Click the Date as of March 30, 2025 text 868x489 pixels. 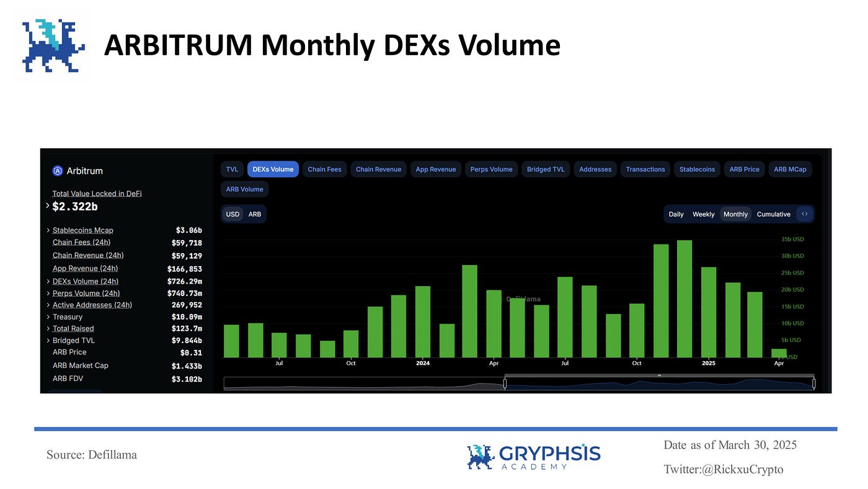click(730, 445)
